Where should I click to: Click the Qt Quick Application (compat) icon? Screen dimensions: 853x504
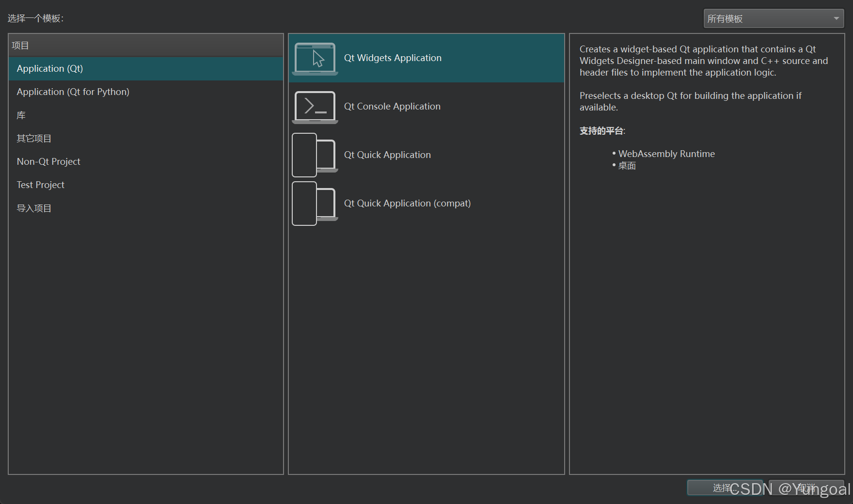(315, 204)
